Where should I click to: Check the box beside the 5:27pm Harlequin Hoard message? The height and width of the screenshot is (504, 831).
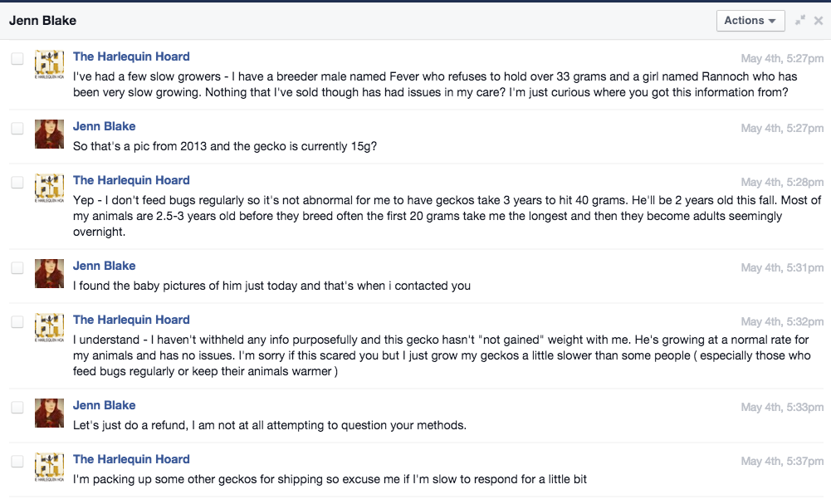coord(17,58)
